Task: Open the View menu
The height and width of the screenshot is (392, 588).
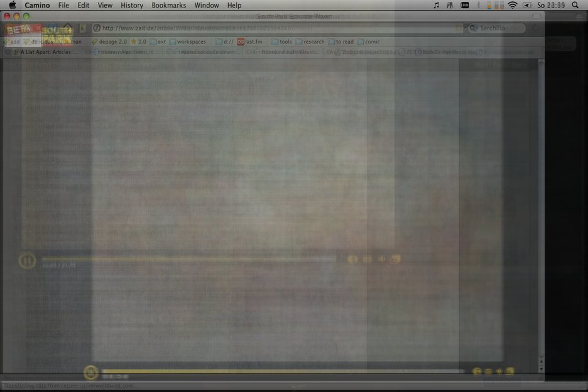Action: tap(105, 5)
